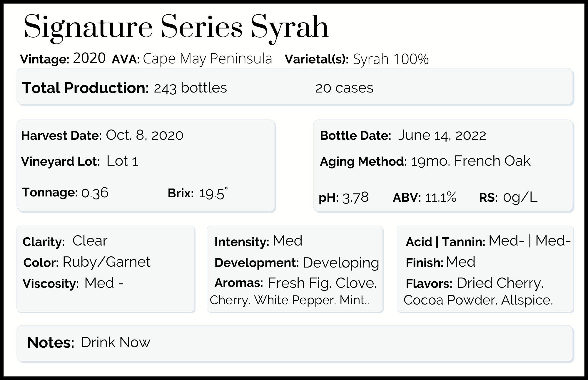Select the Acid | Tannin Med- rating

[x=529, y=241]
